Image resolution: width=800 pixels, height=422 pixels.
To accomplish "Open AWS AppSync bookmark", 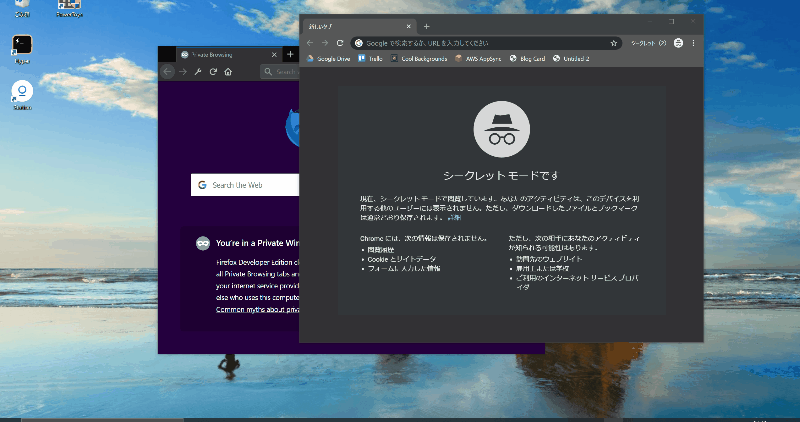I will tap(478, 59).
